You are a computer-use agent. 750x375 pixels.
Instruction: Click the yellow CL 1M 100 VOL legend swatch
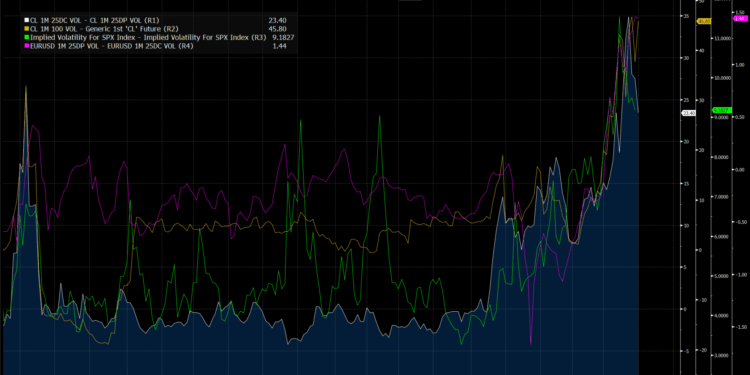26,29
